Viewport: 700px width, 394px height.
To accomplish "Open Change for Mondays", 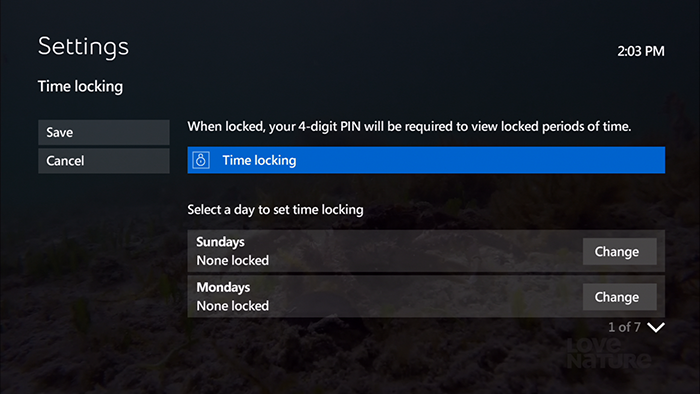I will pyautogui.click(x=619, y=297).
